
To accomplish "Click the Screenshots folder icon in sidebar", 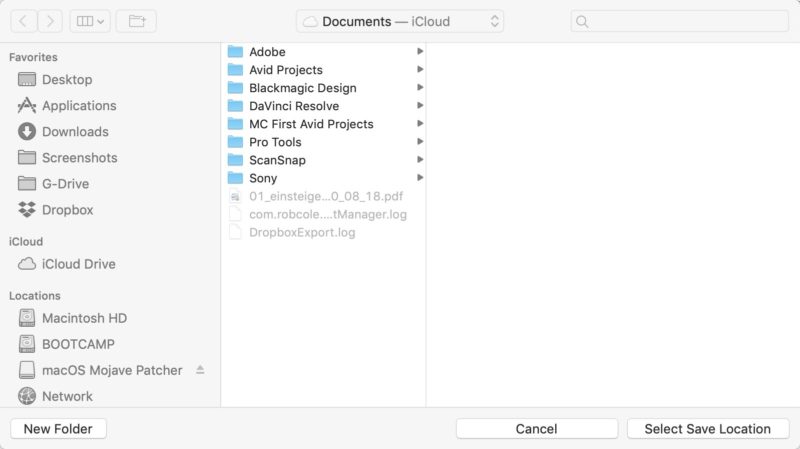I will point(27,157).
